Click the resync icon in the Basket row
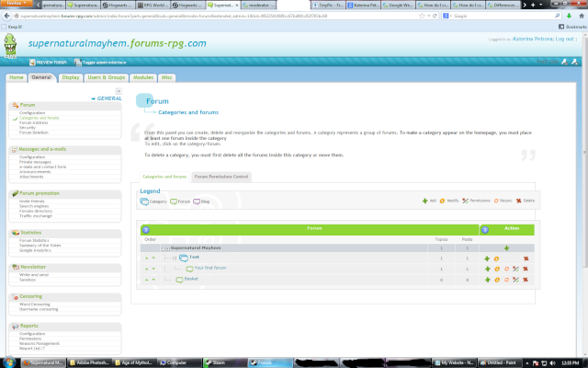This screenshot has width=588, height=368. (506, 280)
